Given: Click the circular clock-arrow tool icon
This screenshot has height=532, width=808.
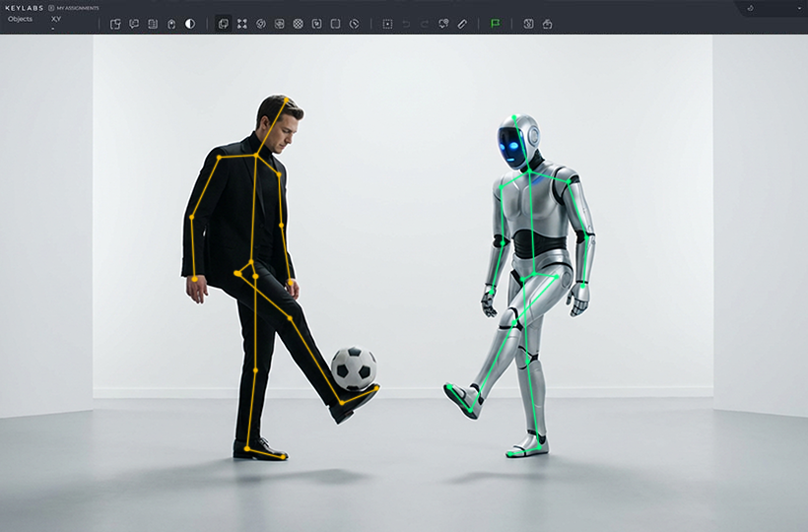Looking at the screenshot, I should pos(354,24).
